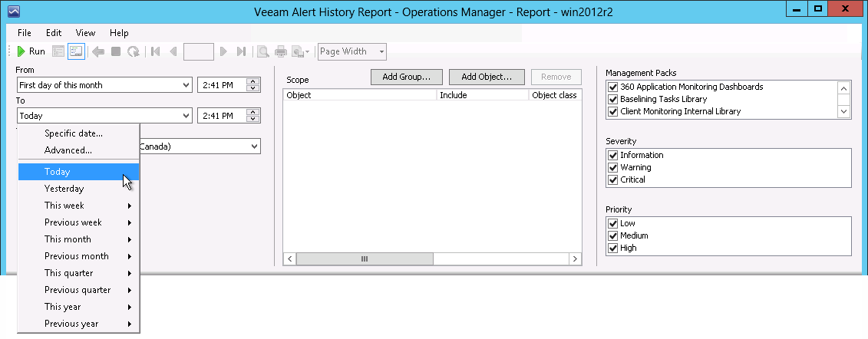
Task: Click the Add Group... button
Action: coord(406,77)
